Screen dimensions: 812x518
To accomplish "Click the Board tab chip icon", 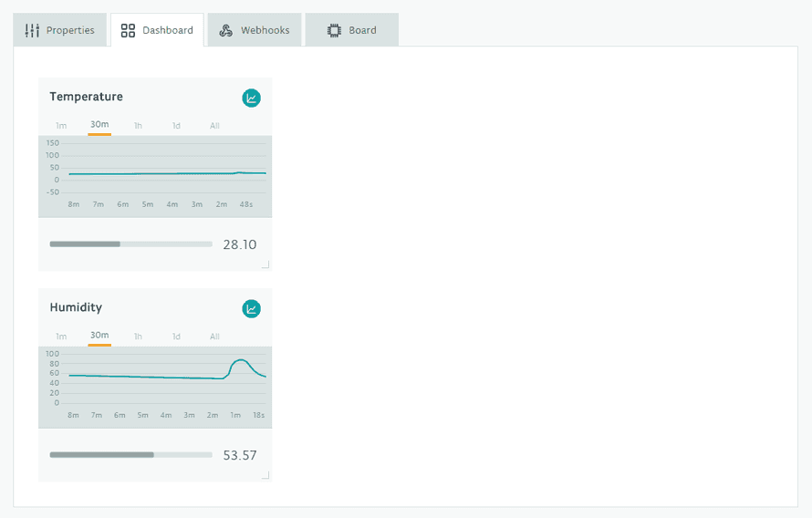I will (x=334, y=30).
